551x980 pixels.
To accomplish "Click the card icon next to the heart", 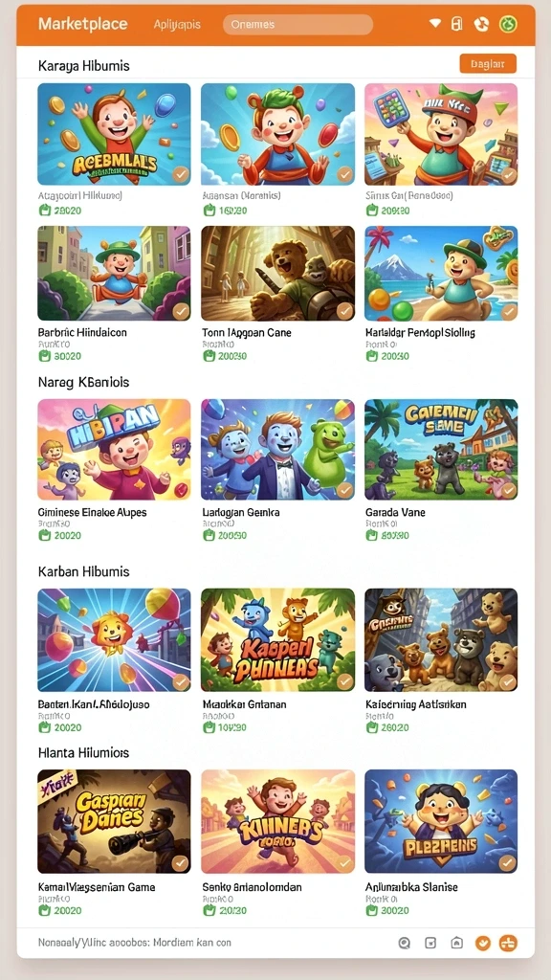I will click(x=457, y=24).
